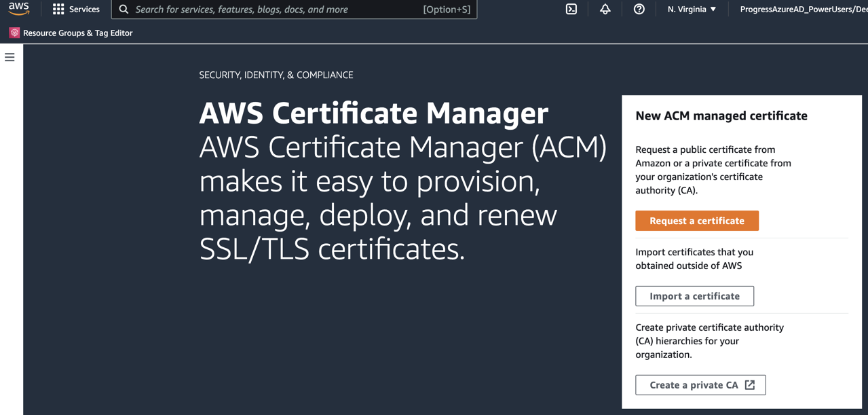Click the Request a certificate button
Image resolution: width=868 pixels, height=415 pixels.
point(697,220)
